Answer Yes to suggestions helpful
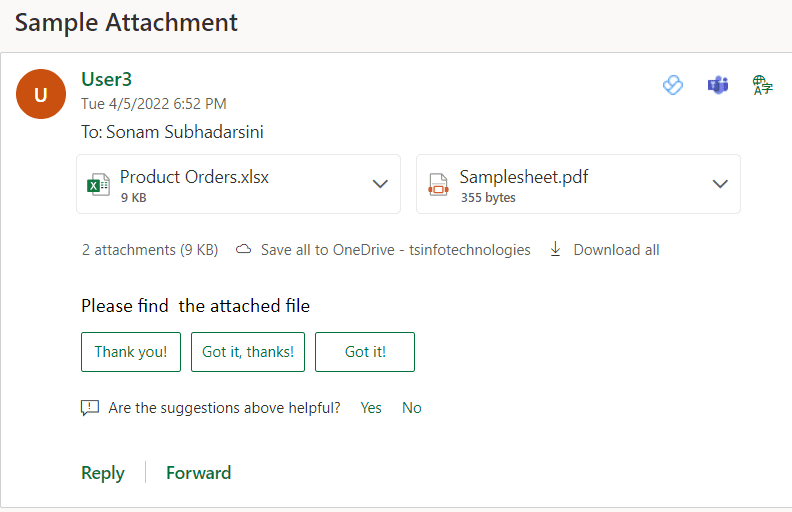The image size is (792, 512). (371, 408)
